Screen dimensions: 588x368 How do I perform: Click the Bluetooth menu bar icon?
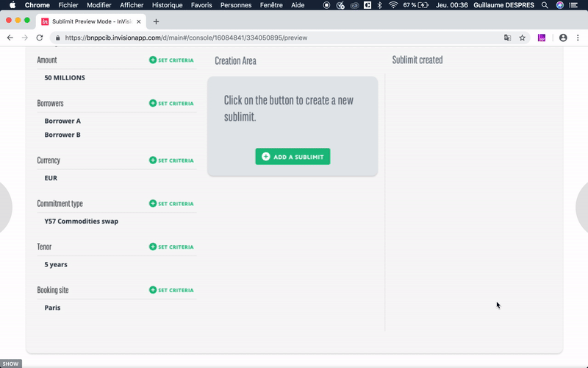pos(379,5)
